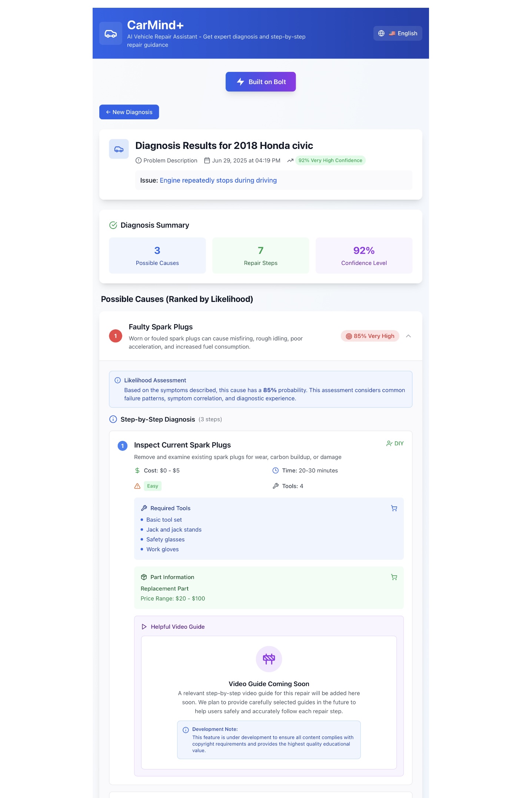The width and height of the screenshot is (532, 798).
Task: Click the calendar icon by the date
Action: tap(207, 160)
